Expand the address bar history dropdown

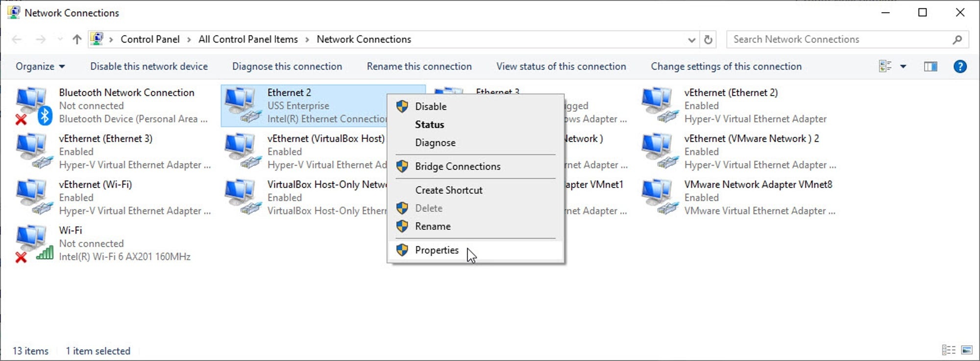[691, 40]
